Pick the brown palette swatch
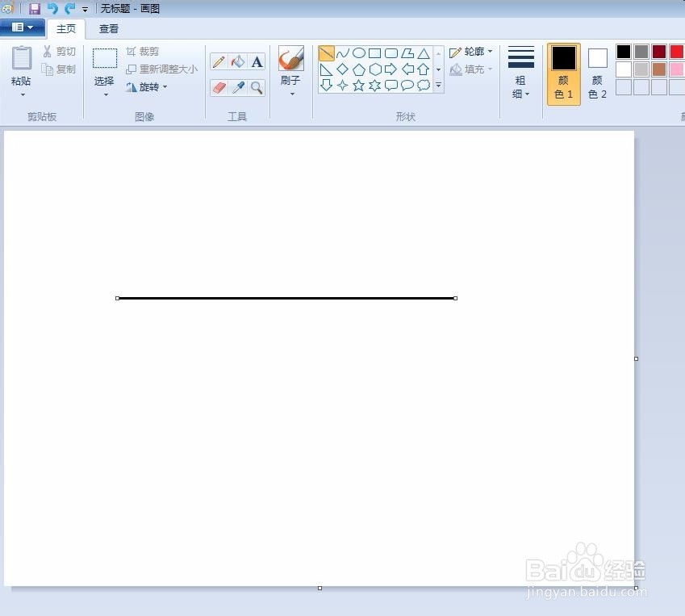 click(659, 69)
